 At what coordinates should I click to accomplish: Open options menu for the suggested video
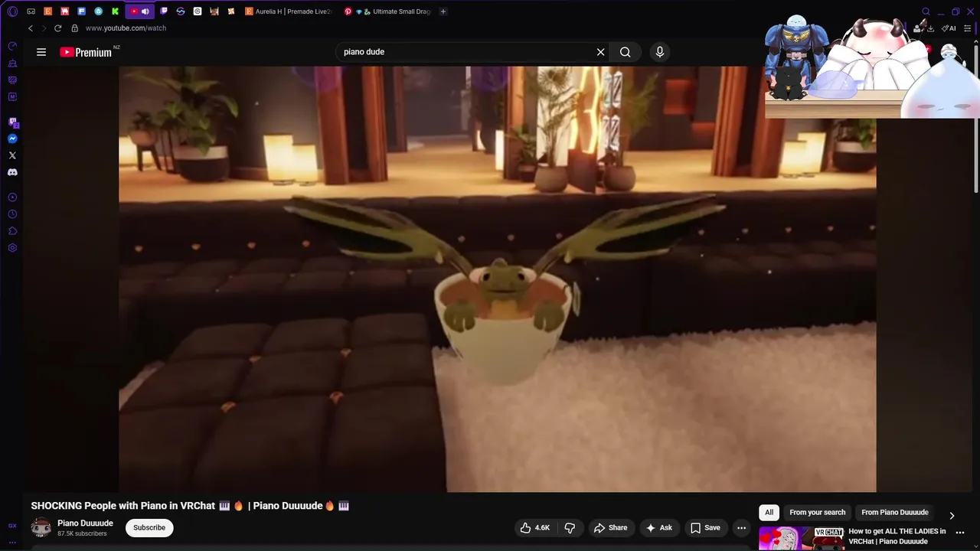click(960, 533)
